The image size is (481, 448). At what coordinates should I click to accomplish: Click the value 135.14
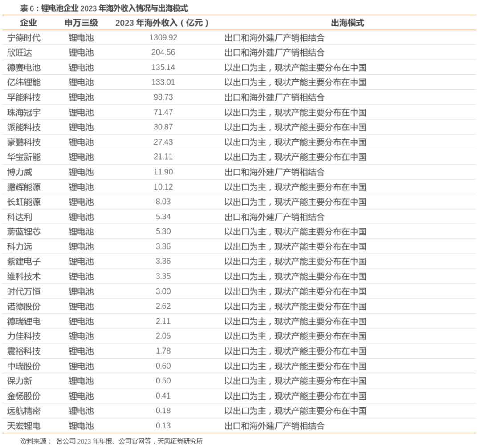163,67
